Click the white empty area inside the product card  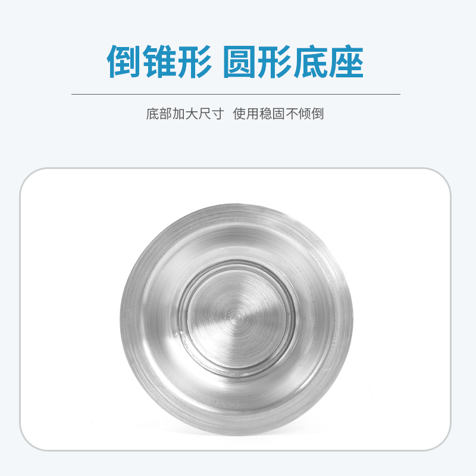coord(70,303)
